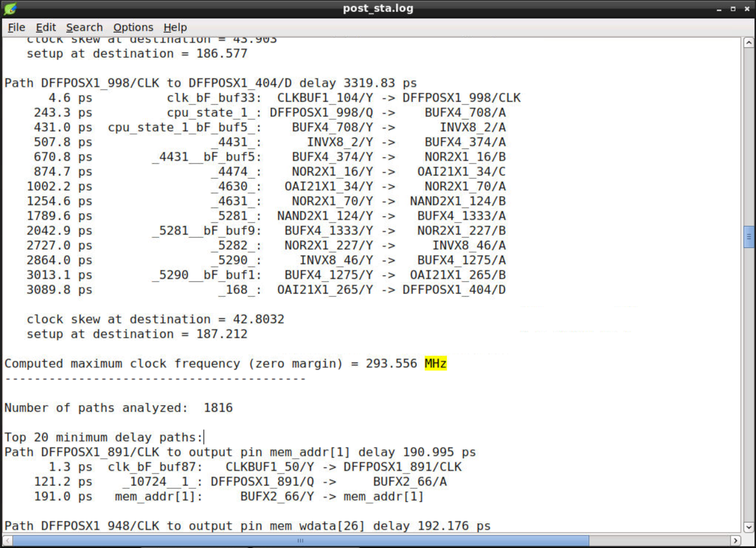Click the horizontal scrollbar left arrow
Image resolution: width=756 pixels, height=548 pixels.
pos(6,540)
